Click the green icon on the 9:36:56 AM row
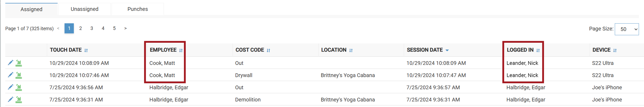Image resolution: width=644 pixels, height=107 pixels. [x=19, y=87]
